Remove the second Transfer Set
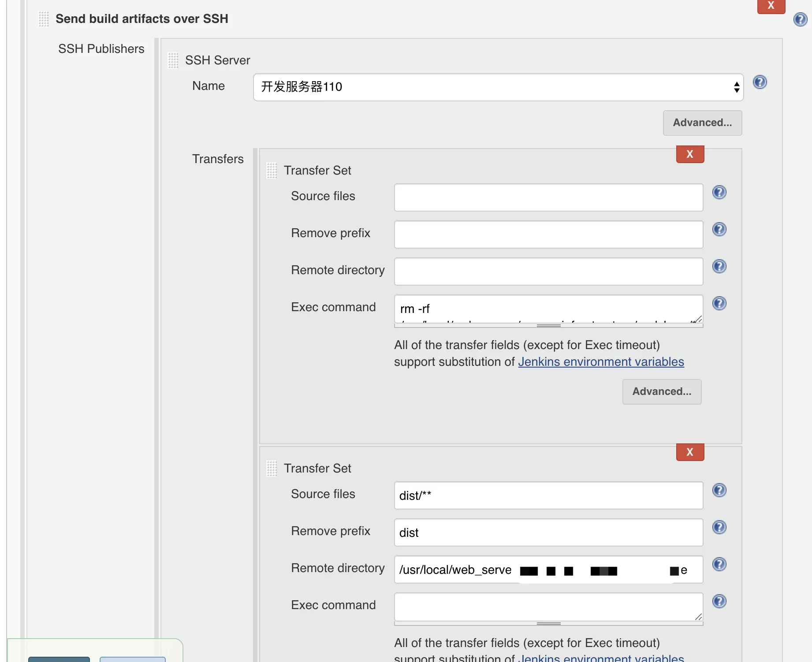This screenshot has width=812, height=662. tap(690, 452)
